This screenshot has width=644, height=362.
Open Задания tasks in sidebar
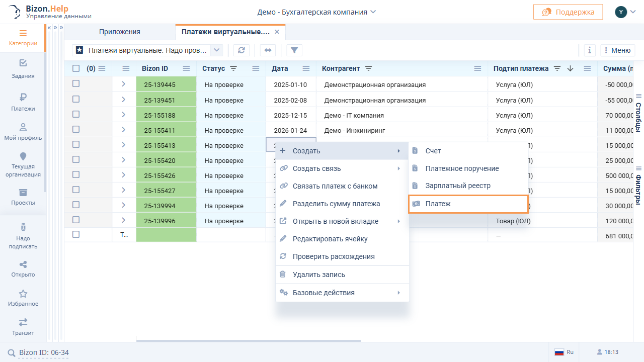click(23, 69)
